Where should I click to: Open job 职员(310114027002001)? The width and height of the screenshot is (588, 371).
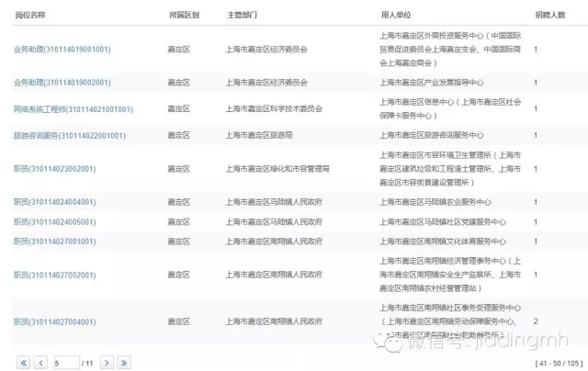[56, 275]
